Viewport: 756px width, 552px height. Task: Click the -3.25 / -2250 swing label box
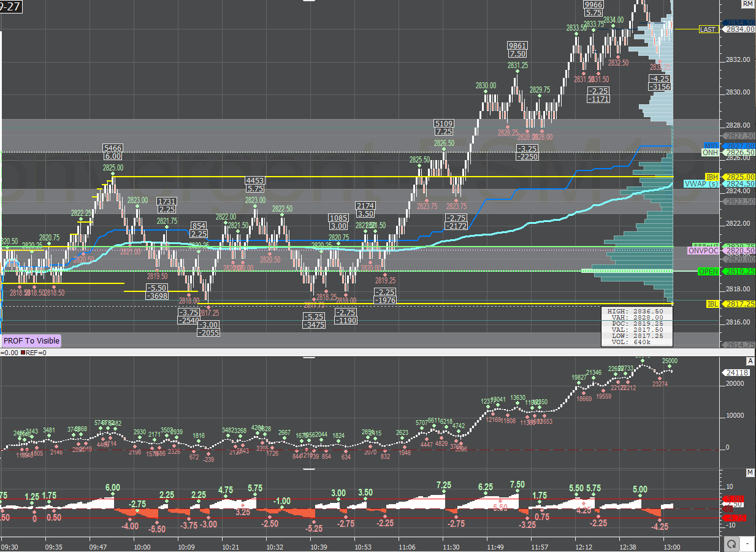tap(528, 153)
